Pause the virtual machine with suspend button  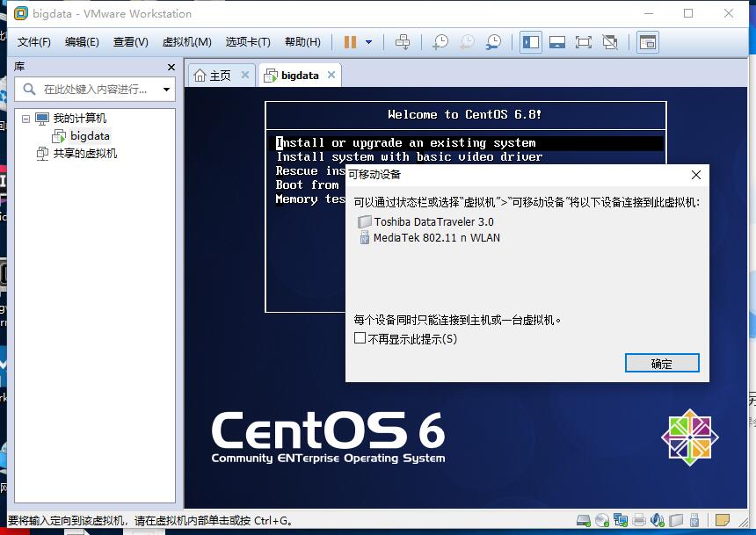(350, 42)
